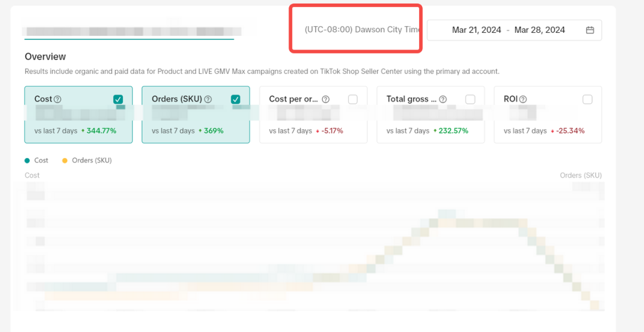Click the help icon beside Orders (SKU)
The width and height of the screenshot is (644, 332).
coord(208,100)
